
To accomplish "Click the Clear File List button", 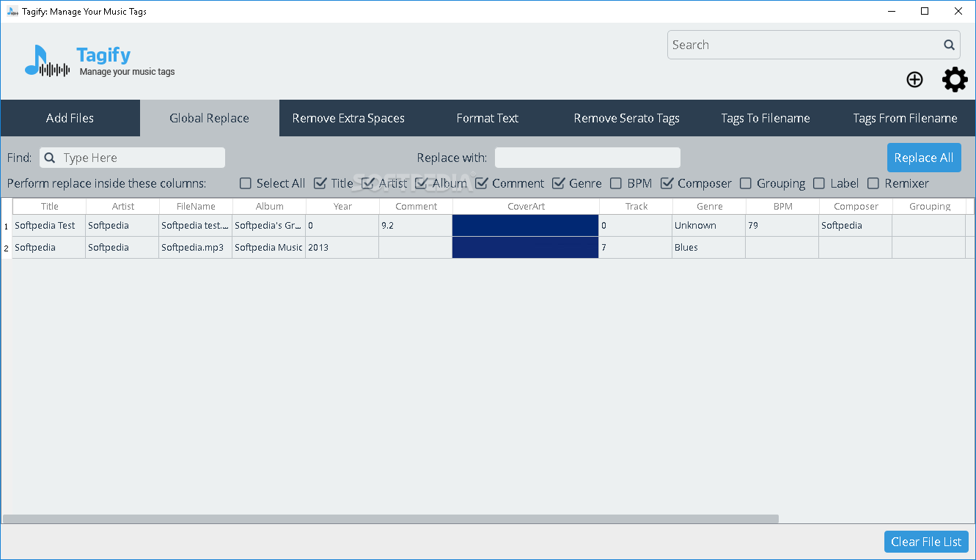I will pyautogui.click(x=926, y=542).
